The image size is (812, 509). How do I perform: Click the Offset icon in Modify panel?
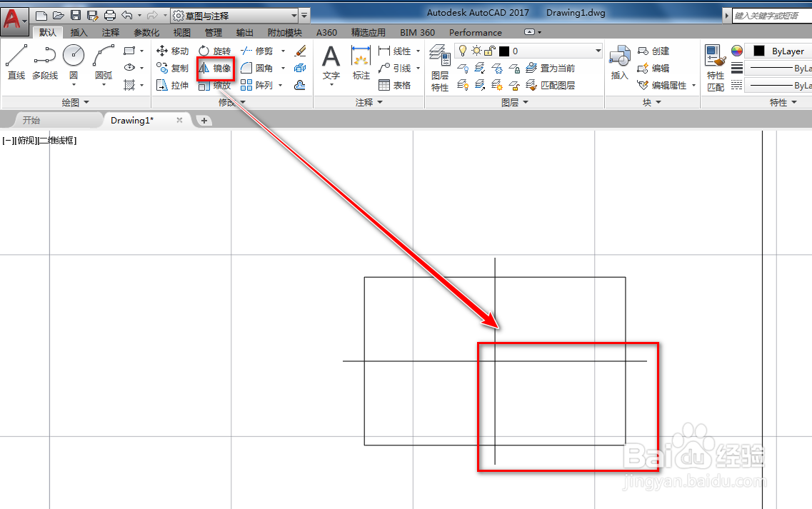click(300, 85)
